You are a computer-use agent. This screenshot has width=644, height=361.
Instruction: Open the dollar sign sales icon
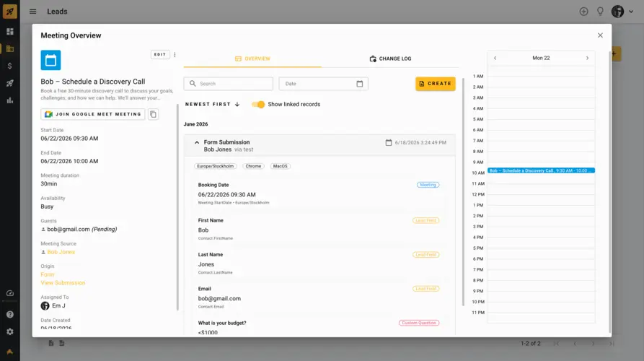coord(10,66)
